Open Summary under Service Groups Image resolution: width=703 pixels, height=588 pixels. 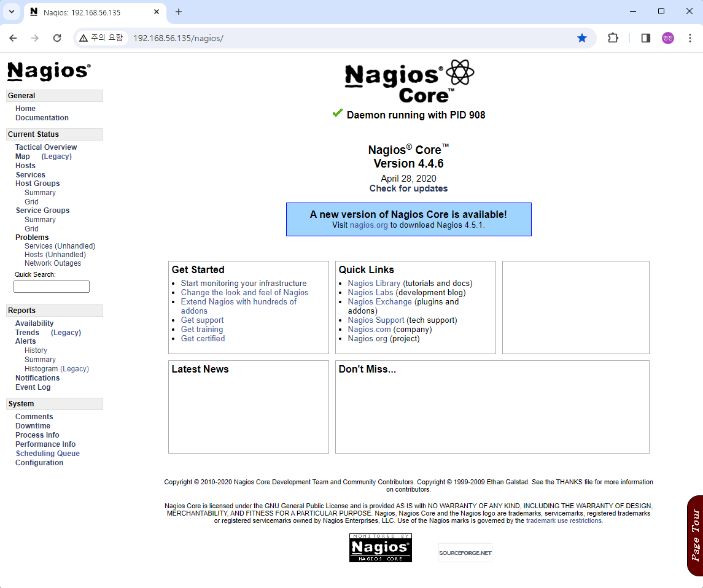point(40,220)
